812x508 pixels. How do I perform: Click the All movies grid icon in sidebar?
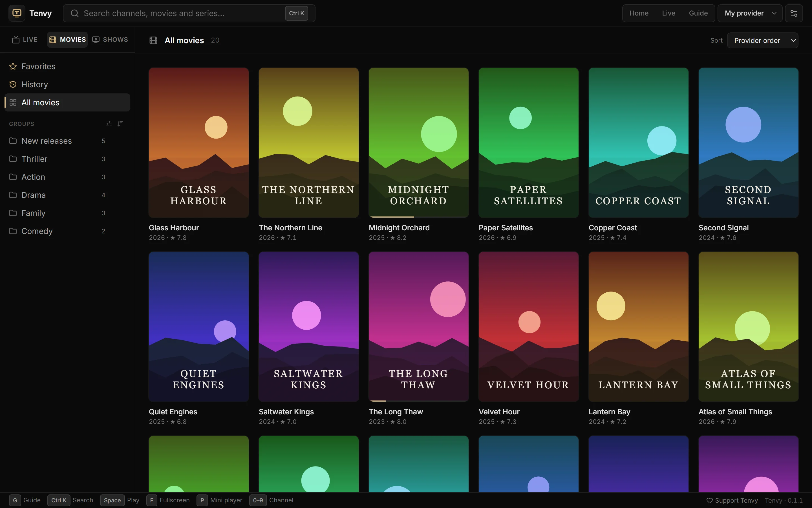pos(13,102)
